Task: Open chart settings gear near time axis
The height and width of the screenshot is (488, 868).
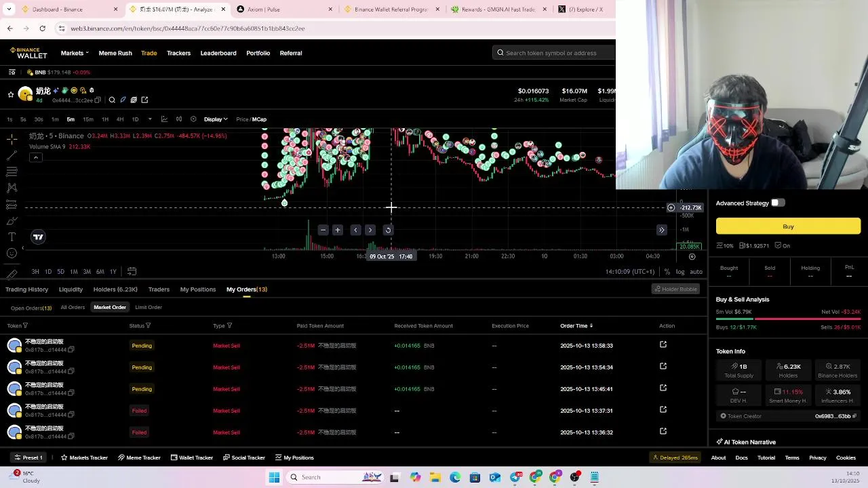Action: point(692,257)
